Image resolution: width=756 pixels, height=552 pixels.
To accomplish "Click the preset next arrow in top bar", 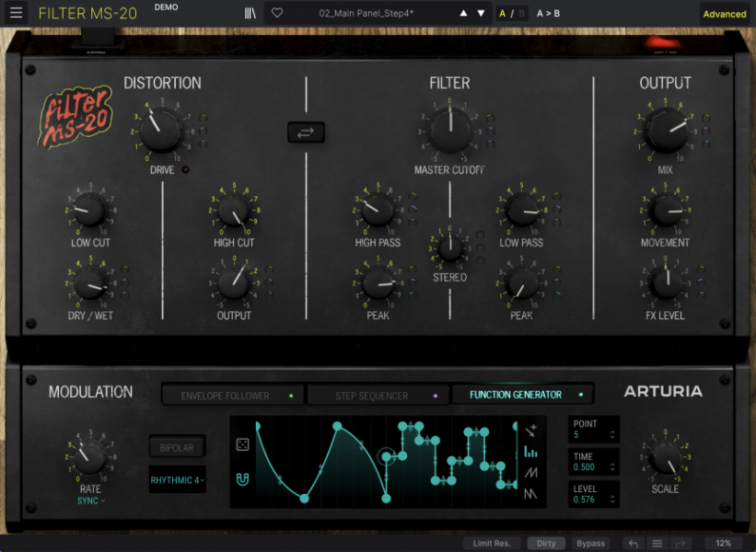I will 481,13.
